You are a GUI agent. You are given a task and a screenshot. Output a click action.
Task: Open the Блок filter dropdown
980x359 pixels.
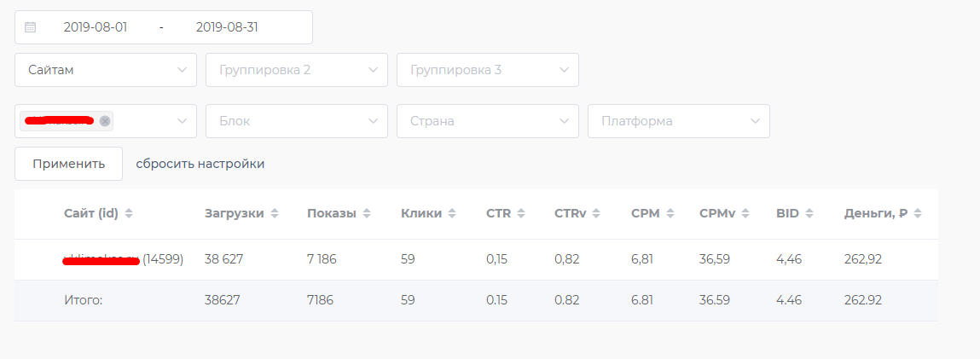click(297, 121)
